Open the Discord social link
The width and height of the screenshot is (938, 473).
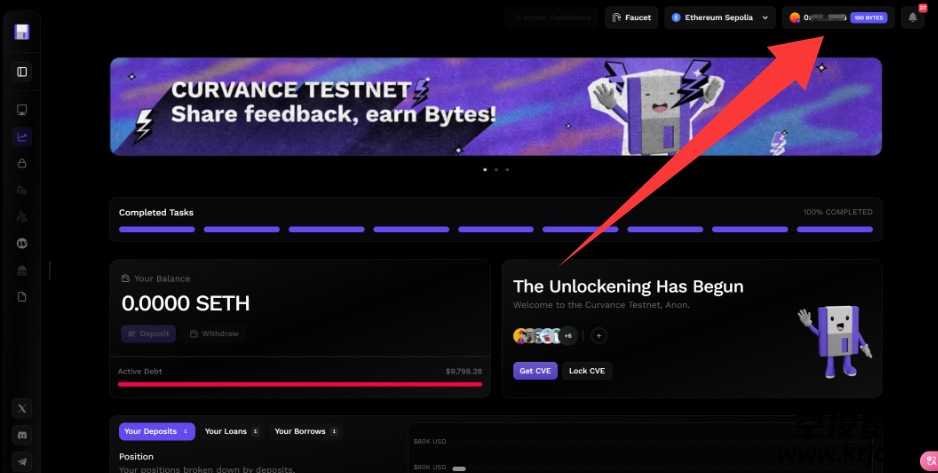click(x=22, y=435)
